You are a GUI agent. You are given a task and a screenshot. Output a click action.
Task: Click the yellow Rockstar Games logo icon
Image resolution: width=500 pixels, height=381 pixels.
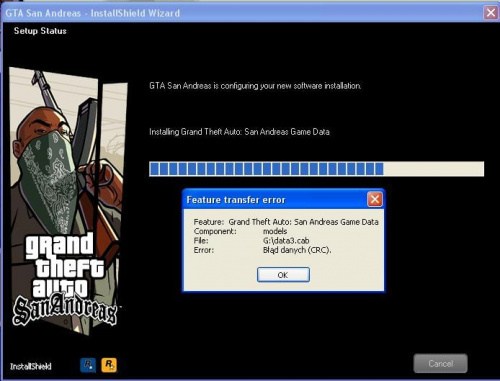point(109,364)
